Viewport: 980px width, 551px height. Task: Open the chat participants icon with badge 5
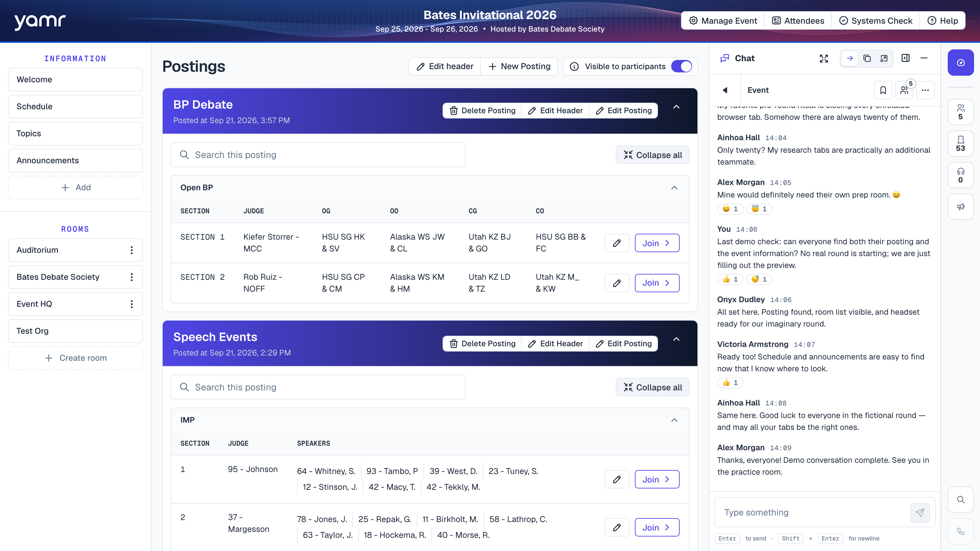(904, 90)
